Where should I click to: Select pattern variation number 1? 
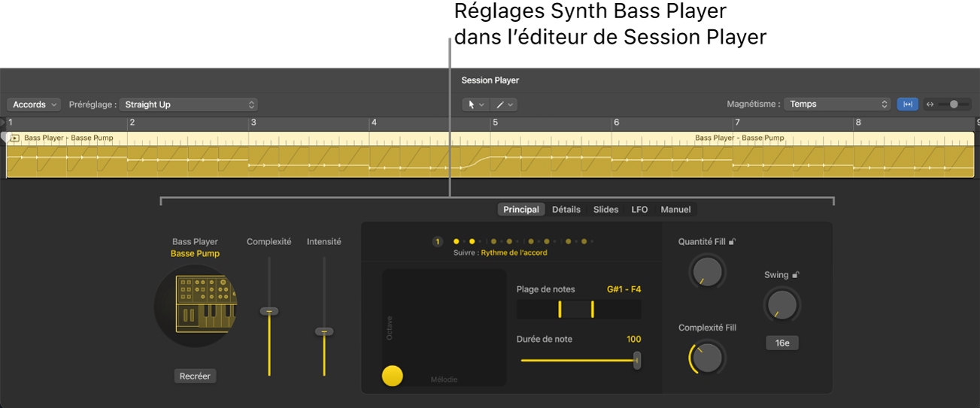[x=438, y=242]
